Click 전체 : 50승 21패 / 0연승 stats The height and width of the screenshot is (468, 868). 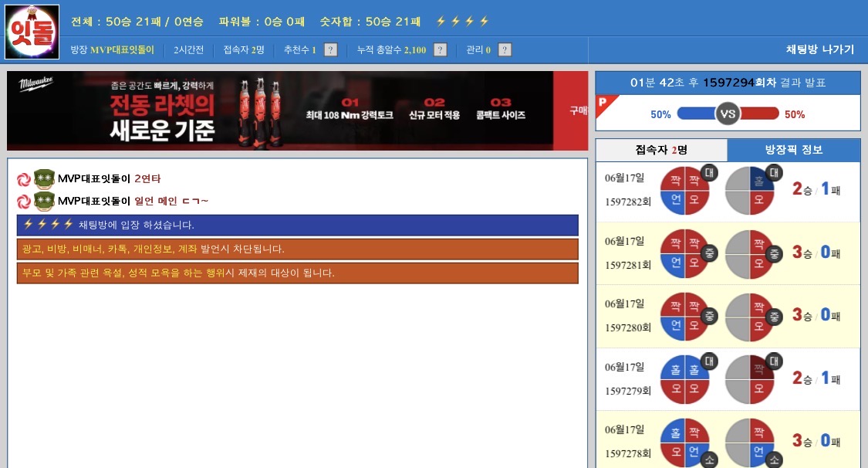(x=137, y=22)
